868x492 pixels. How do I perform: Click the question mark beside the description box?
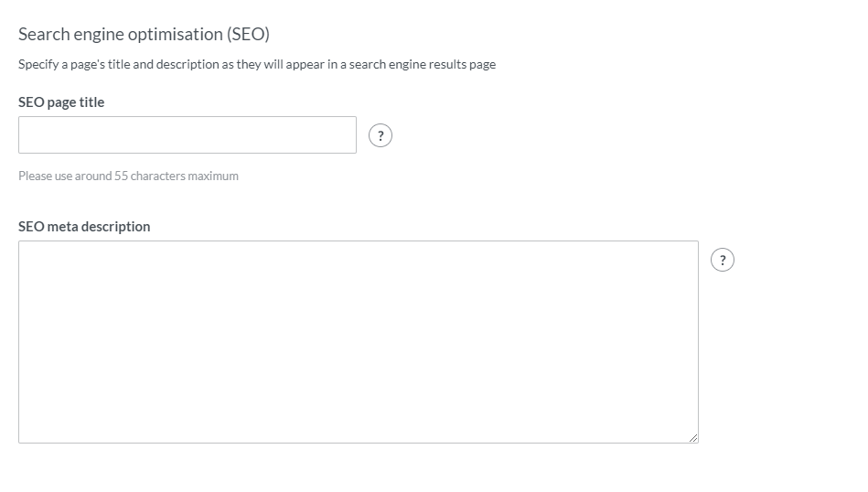(x=723, y=260)
